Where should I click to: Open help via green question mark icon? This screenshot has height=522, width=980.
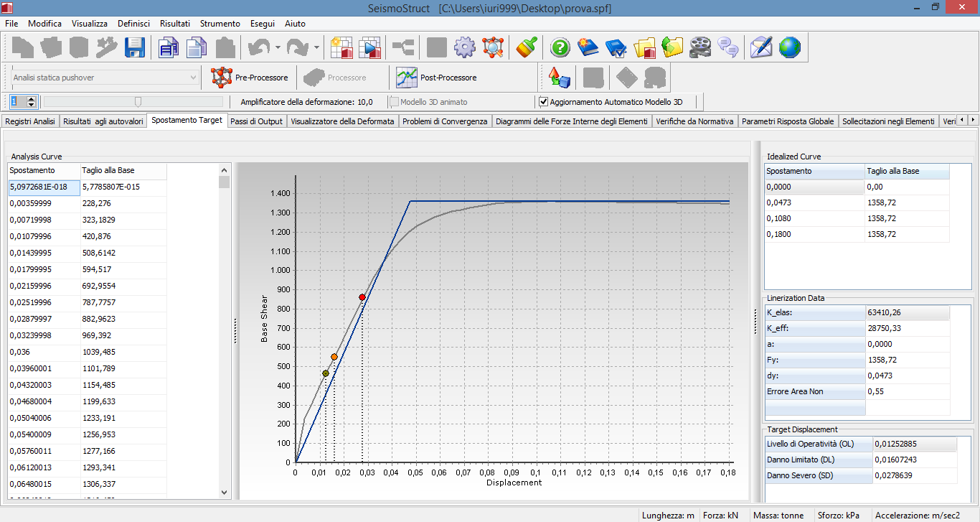coord(560,48)
